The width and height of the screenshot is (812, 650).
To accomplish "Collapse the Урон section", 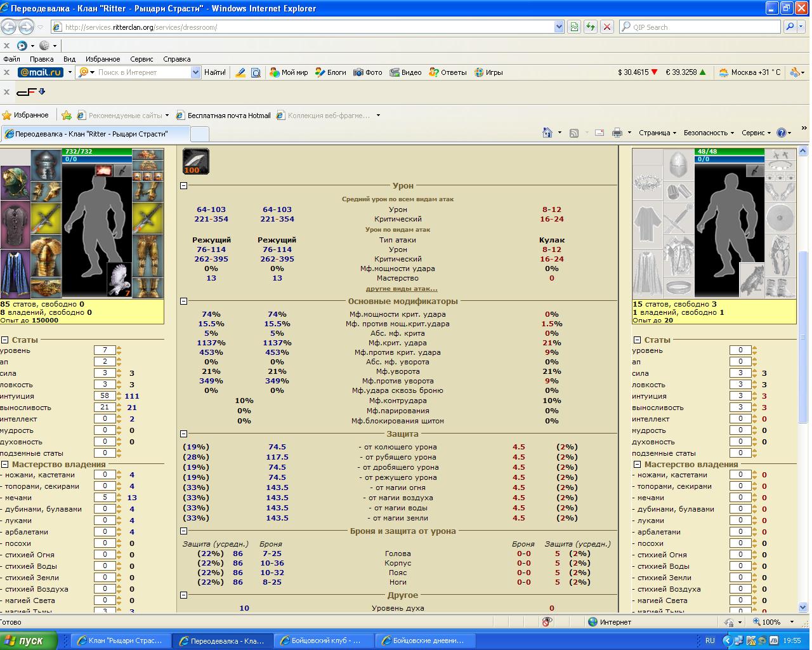I will click(184, 186).
